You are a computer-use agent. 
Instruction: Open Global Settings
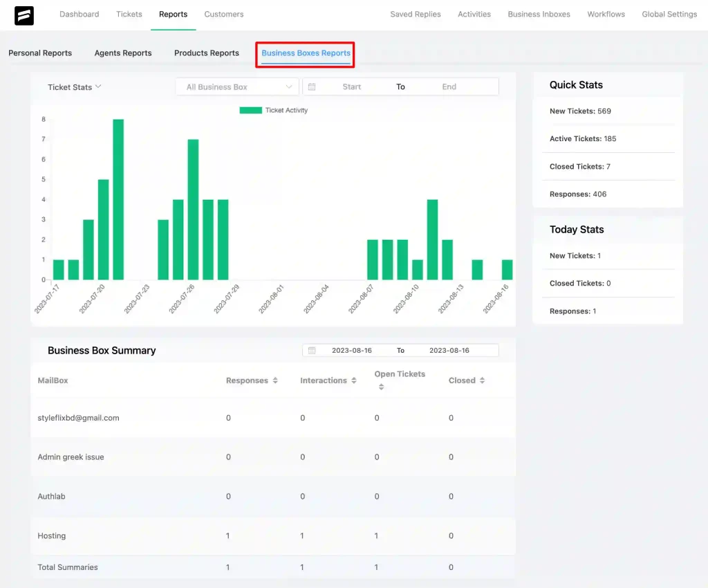[x=669, y=14]
